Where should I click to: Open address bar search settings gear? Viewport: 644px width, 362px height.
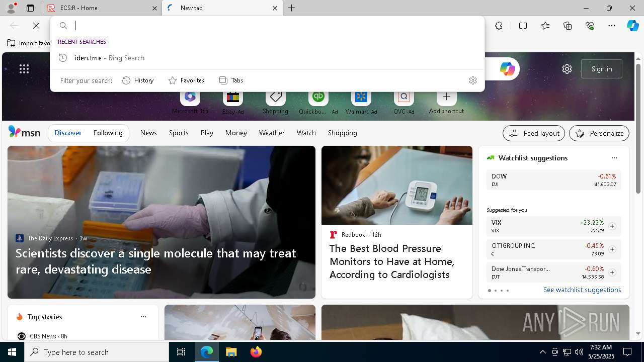pos(472,80)
